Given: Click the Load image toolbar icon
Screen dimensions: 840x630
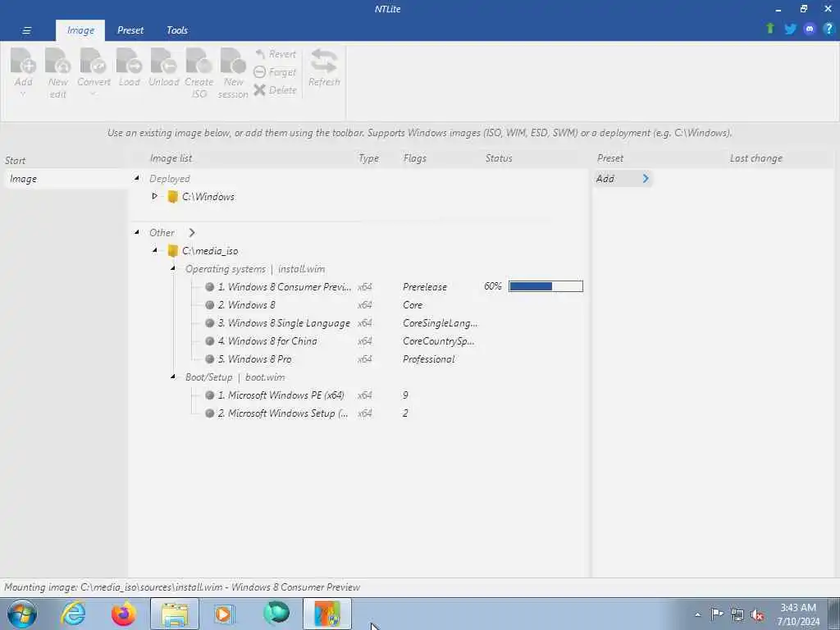Looking at the screenshot, I should click(x=129, y=61).
